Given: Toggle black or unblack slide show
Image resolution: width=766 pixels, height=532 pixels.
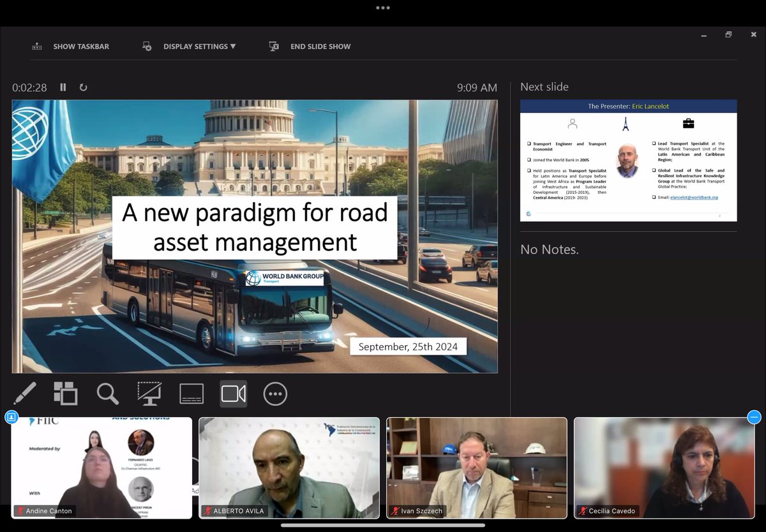Looking at the screenshot, I should click(x=149, y=394).
